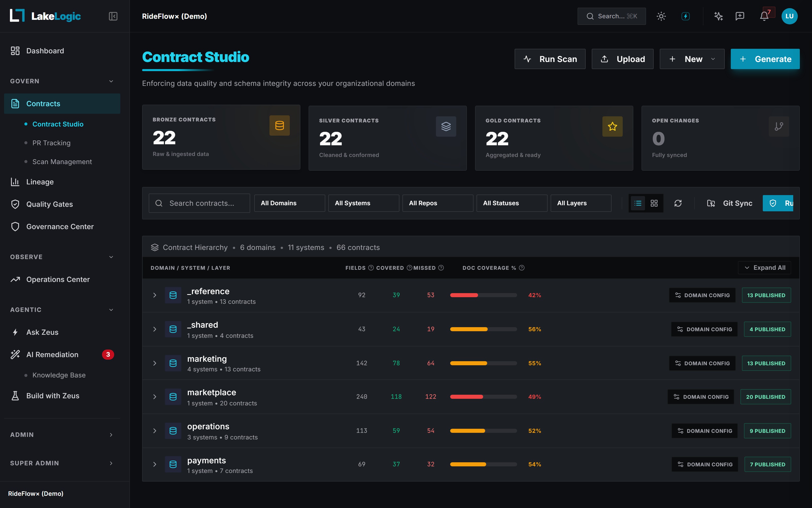Click the Covered help question icon

(409, 268)
